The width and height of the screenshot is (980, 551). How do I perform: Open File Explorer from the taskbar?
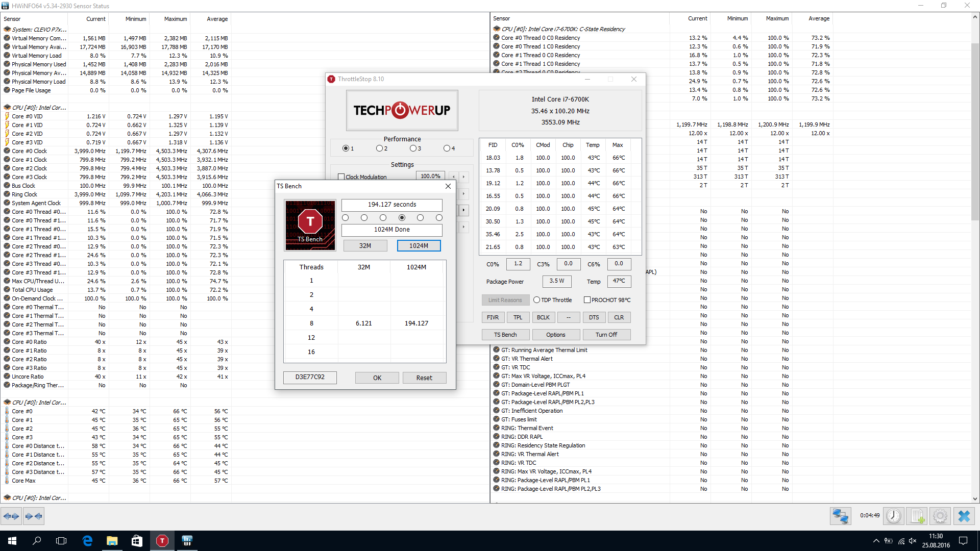112,541
